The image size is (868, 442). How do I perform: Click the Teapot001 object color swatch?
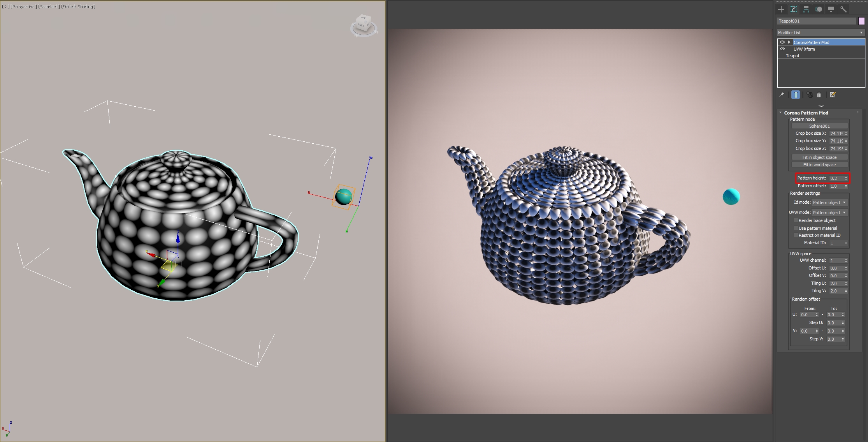click(x=861, y=21)
